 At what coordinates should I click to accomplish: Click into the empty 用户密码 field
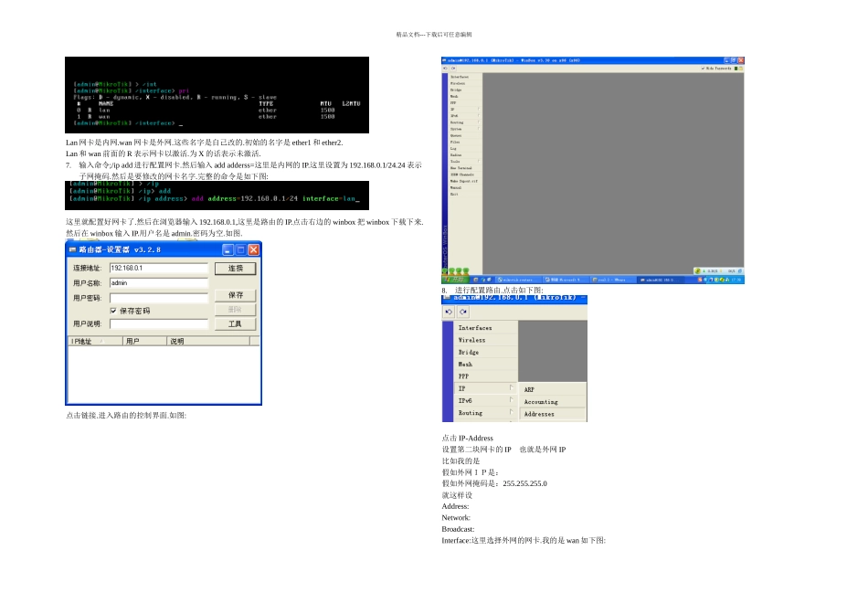158,298
